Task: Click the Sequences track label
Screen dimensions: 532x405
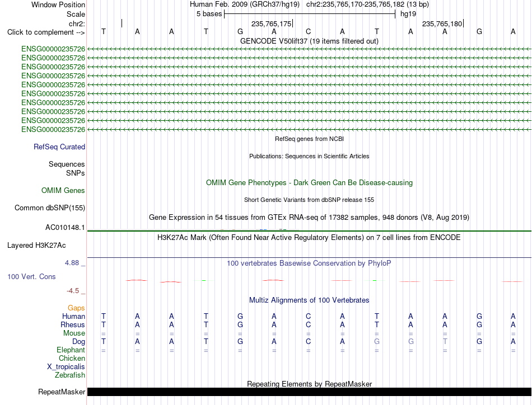Action: (67, 164)
